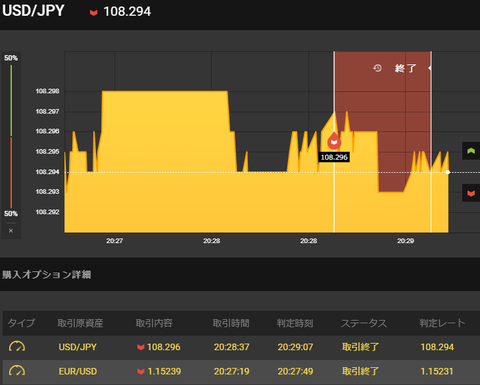Click the 購入オプション詳細 section heading
The height and width of the screenshot is (385, 480).
(47, 274)
